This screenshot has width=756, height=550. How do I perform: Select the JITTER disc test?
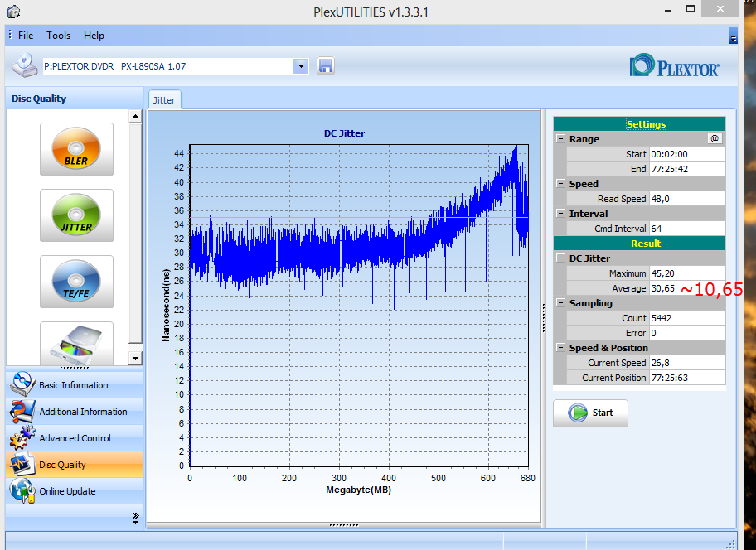point(76,215)
